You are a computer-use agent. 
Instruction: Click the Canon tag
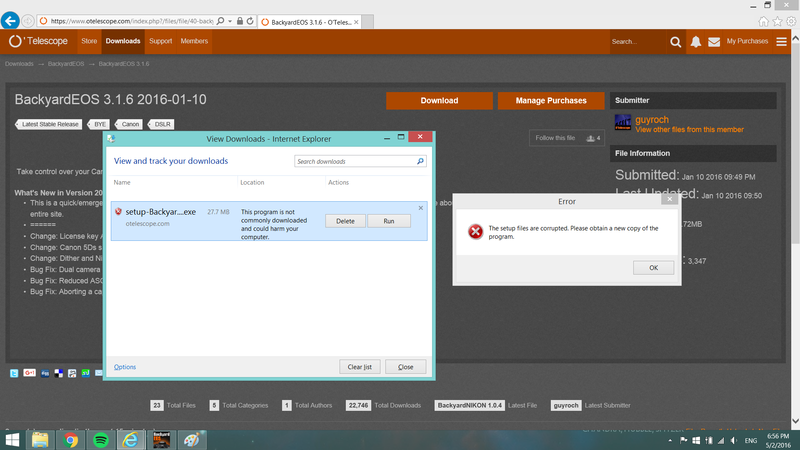130,124
